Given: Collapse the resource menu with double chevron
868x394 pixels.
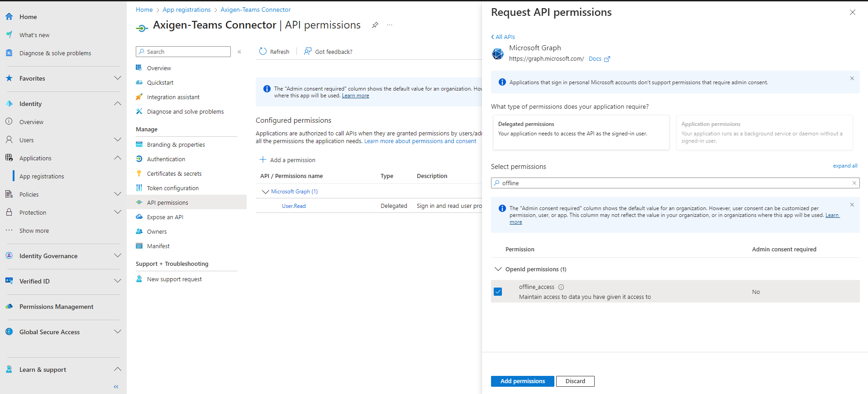Looking at the screenshot, I should [x=239, y=52].
